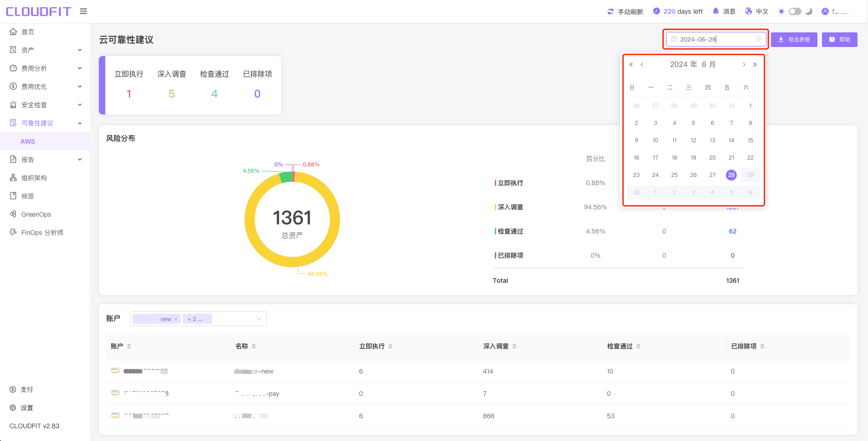868x441 pixels.
Task: Click the GreenOps icon
Action: [13, 214]
